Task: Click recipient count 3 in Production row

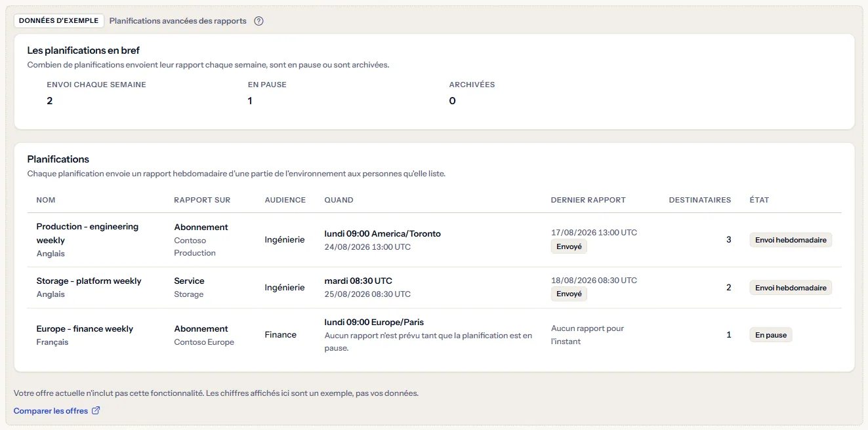Action: pyautogui.click(x=728, y=240)
